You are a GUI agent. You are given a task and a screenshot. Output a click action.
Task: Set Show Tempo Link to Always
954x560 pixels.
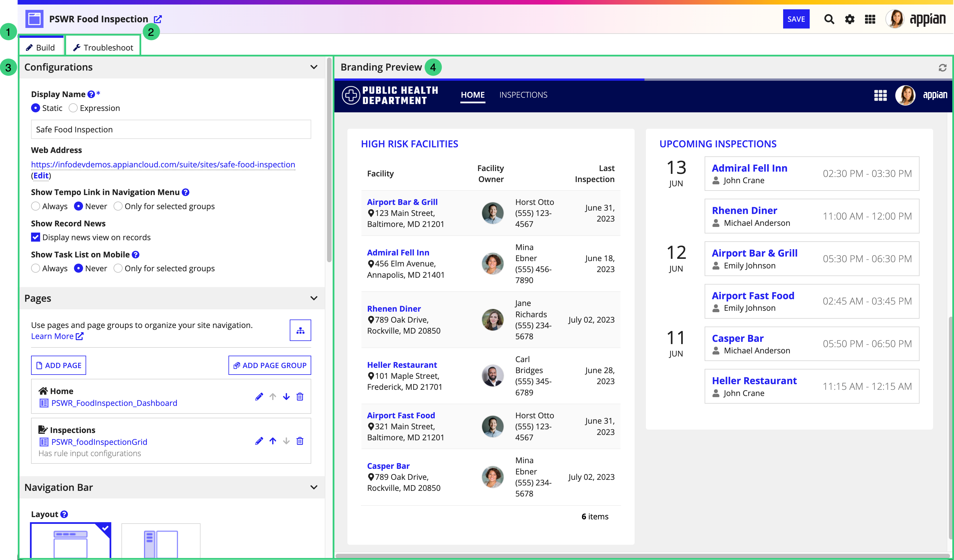tap(35, 206)
